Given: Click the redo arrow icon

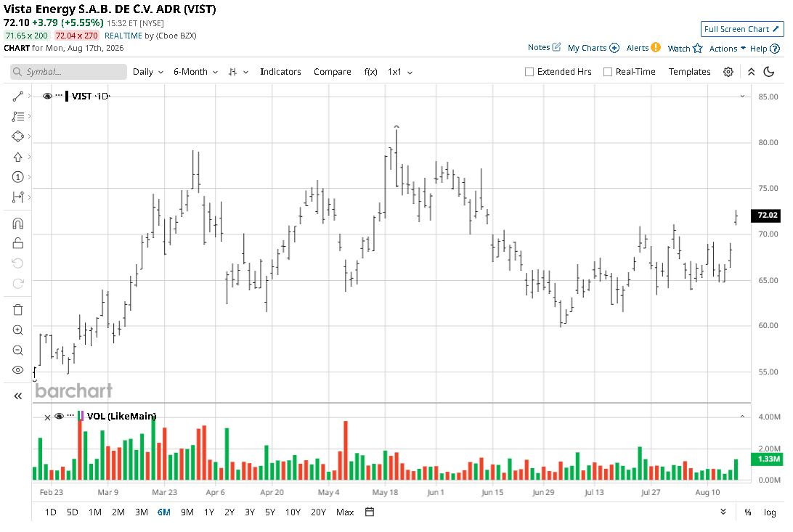Looking at the screenshot, I should pyautogui.click(x=17, y=284).
